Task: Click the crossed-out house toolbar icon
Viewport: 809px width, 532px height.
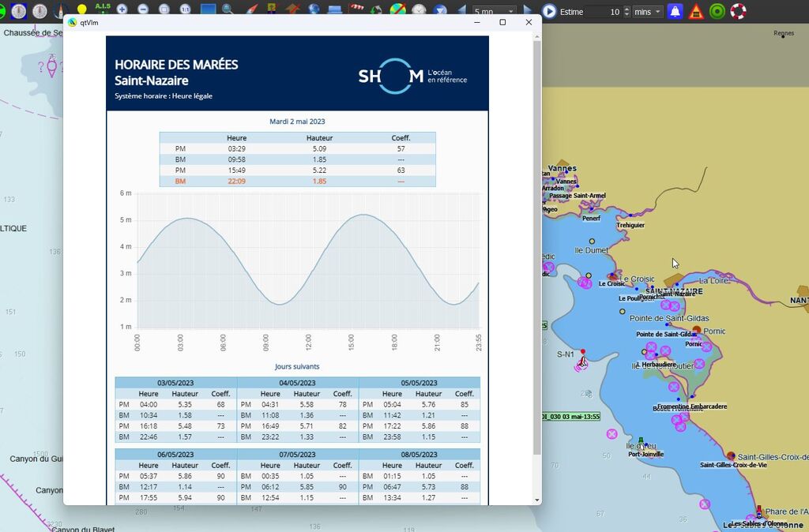Action: pyautogui.click(x=293, y=9)
